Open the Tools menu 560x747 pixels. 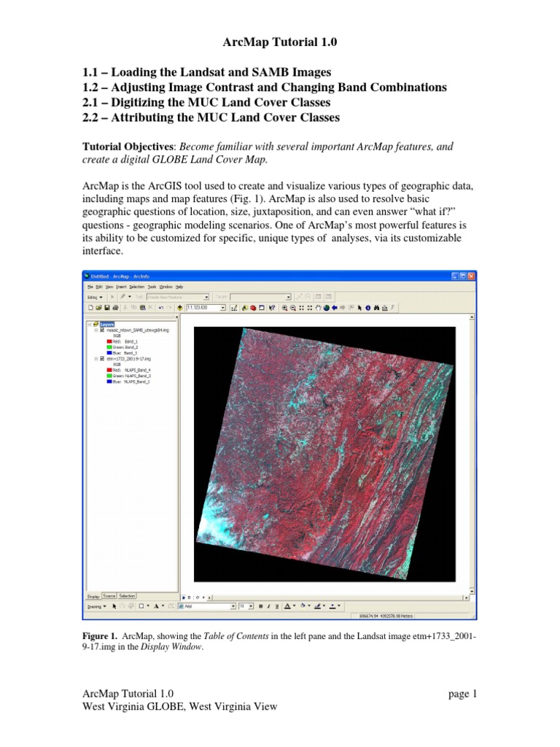(152, 287)
